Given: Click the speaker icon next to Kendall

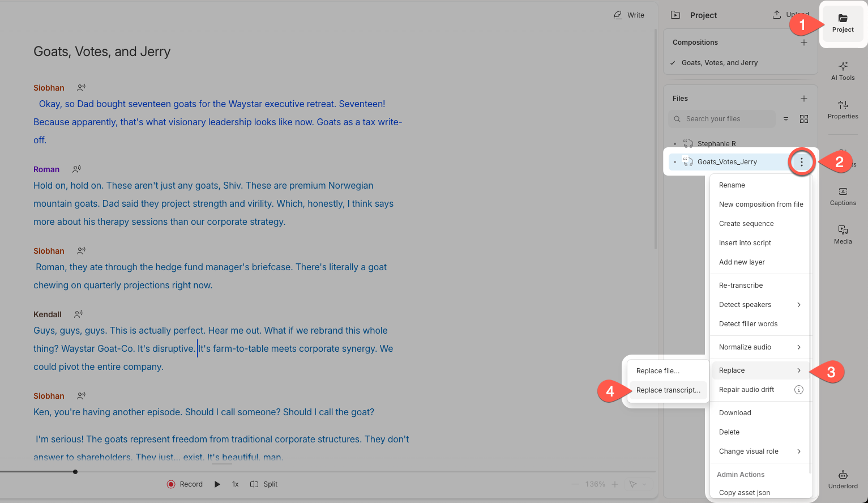Looking at the screenshot, I should (78, 313).
